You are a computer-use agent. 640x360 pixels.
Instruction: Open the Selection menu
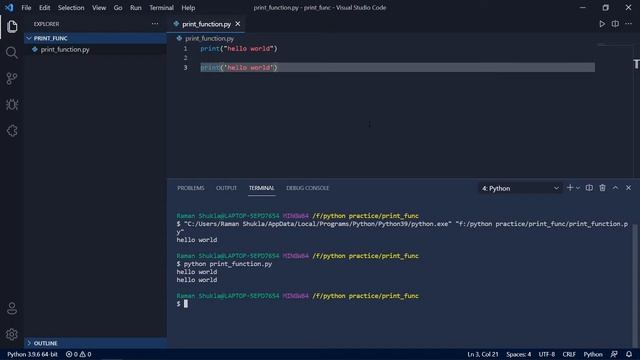point(71,7)
